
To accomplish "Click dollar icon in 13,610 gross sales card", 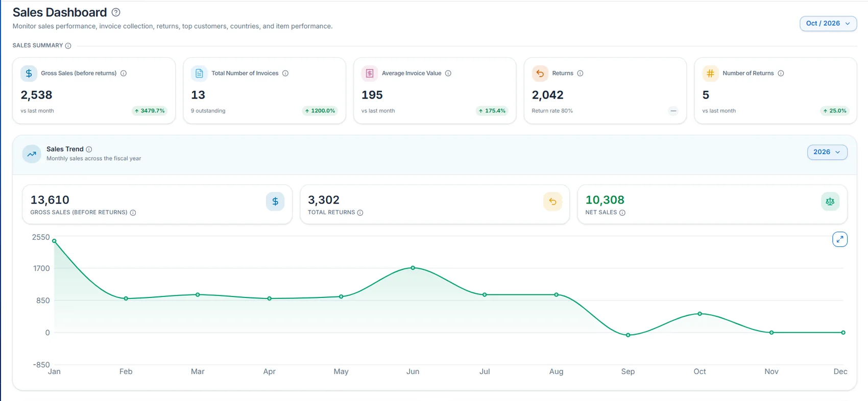I will pos(275,202).
